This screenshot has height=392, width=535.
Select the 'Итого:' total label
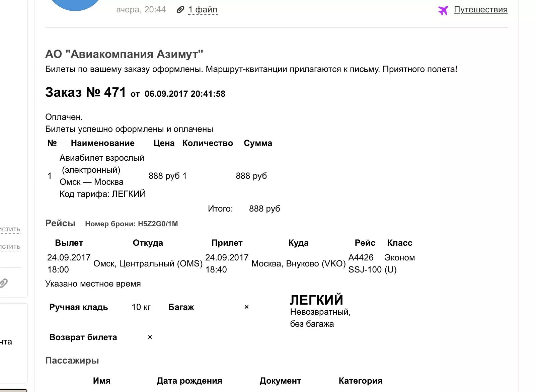220,209
